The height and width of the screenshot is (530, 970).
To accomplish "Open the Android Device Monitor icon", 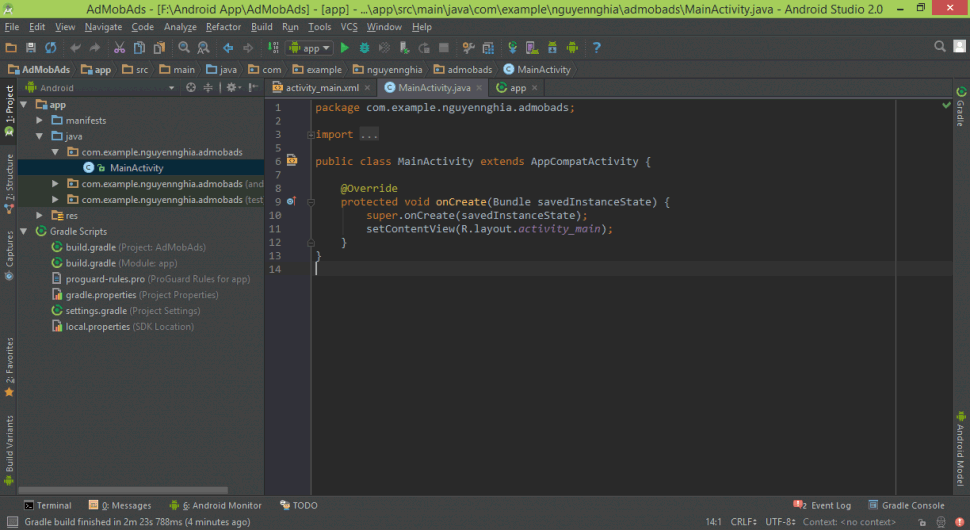I will [x=572, y=48].
